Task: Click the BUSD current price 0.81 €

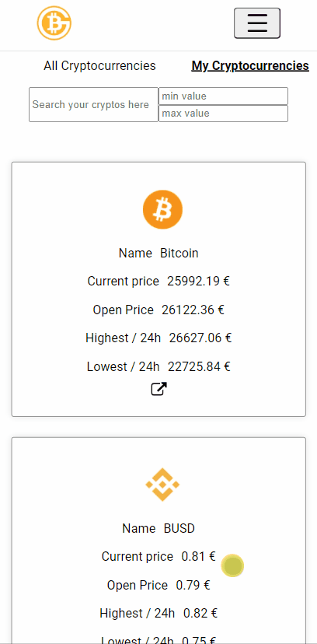Action: (x=198, y=557)
